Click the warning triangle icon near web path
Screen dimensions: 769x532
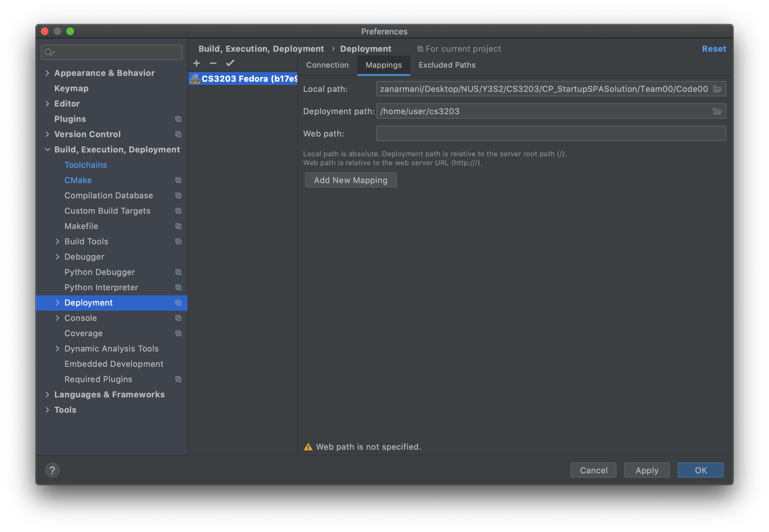click(x=308, y=446)
